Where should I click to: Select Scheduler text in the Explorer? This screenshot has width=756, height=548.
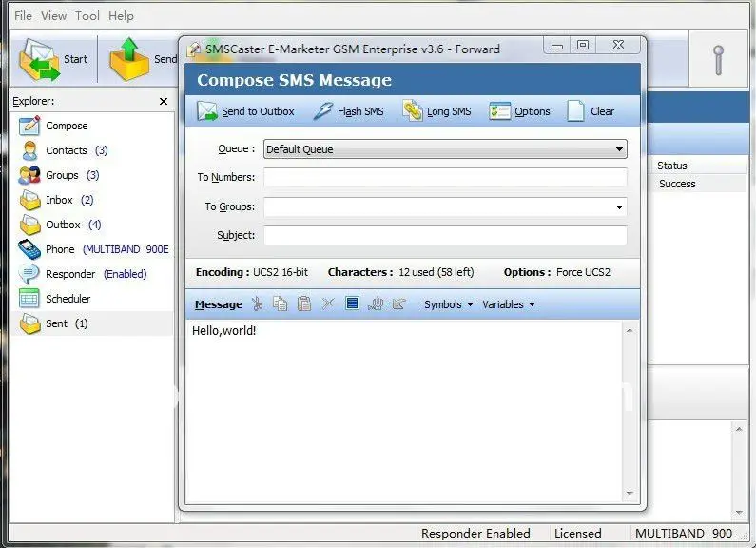[x=68, y=299]
